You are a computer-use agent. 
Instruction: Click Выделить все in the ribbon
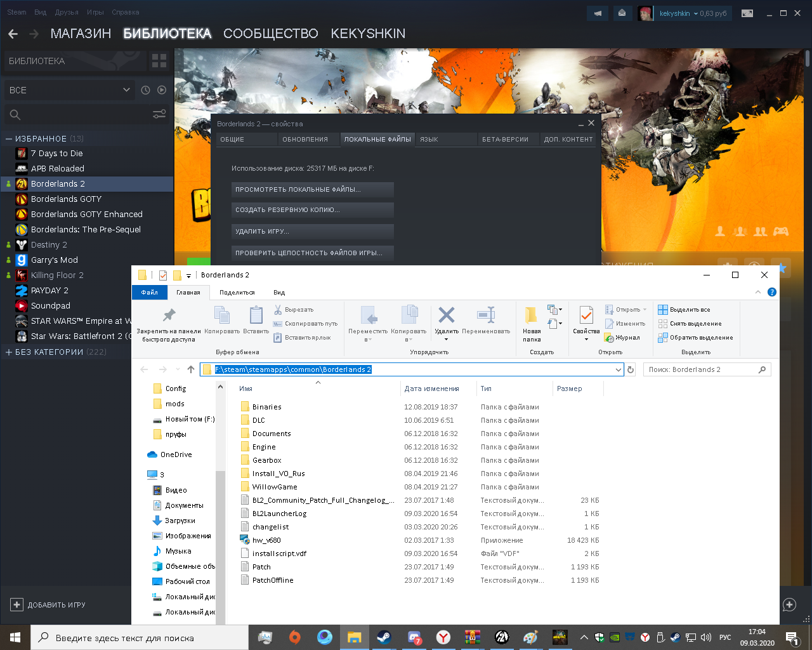click(684, 310)
